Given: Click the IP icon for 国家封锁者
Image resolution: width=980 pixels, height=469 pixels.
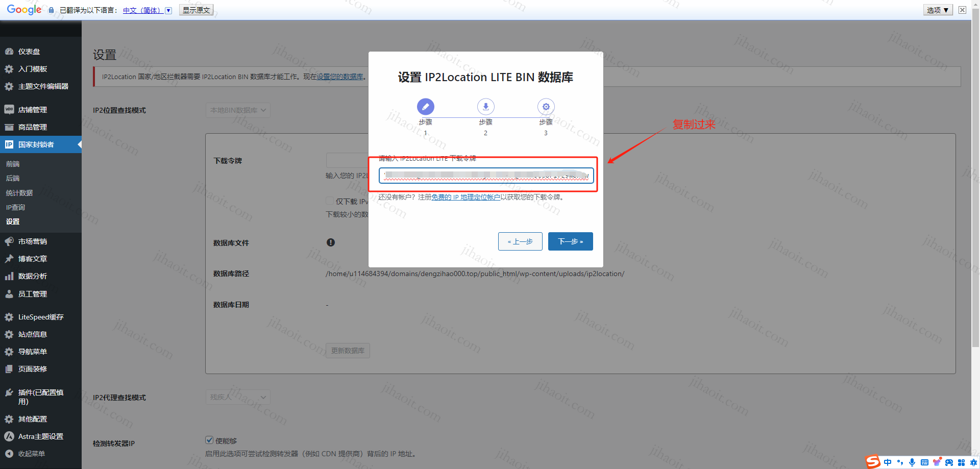Looking at the screenshot, I should pos(9,144).
